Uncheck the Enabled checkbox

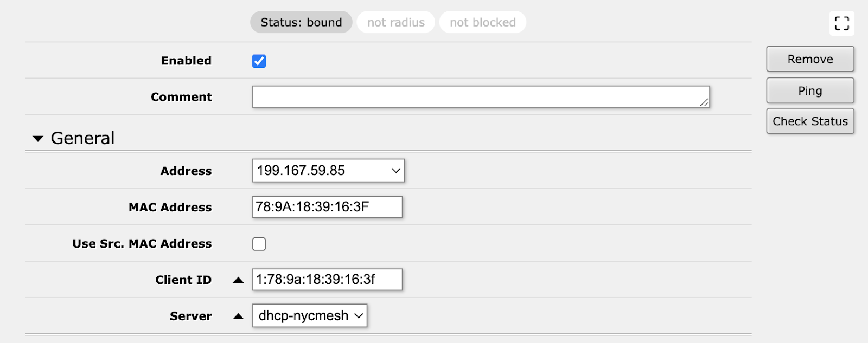pos(259,61)
